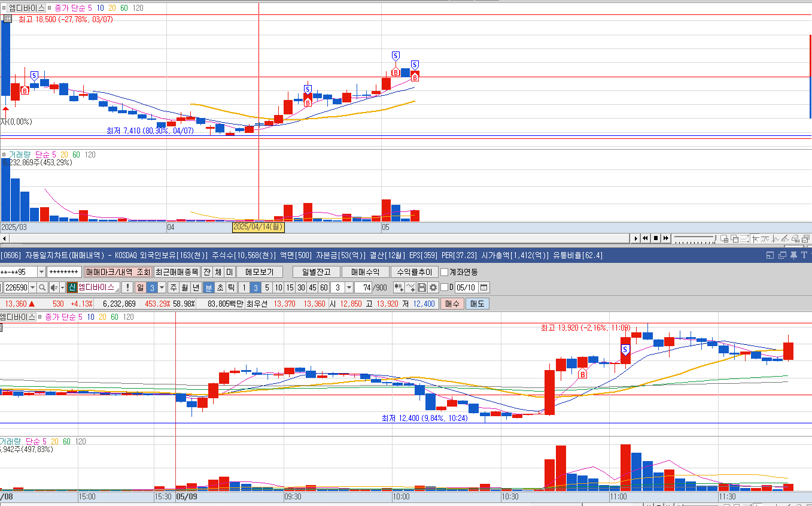Click the blue 매도 sell button

477,304
